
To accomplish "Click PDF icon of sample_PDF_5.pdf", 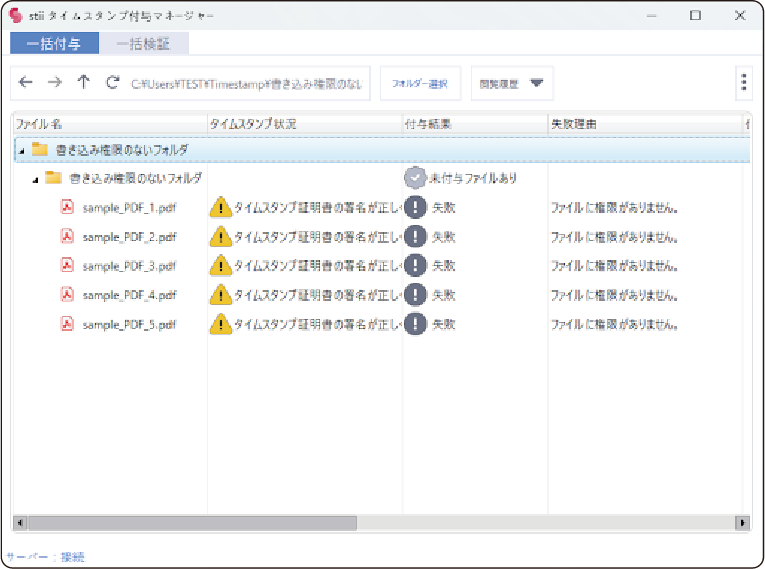I will pos(68,324).
